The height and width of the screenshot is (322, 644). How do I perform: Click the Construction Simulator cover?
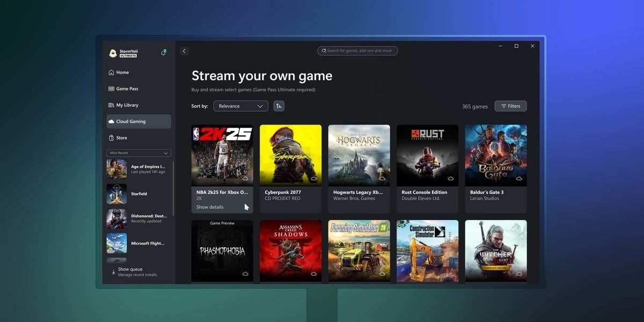[x=428, y=251]
